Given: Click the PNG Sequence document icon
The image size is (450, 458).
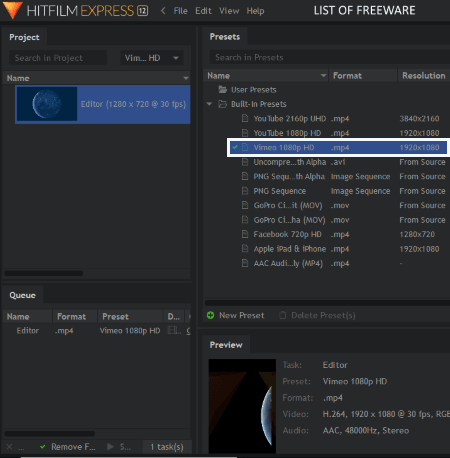Looking at the screenshot, I should [245, 191].
